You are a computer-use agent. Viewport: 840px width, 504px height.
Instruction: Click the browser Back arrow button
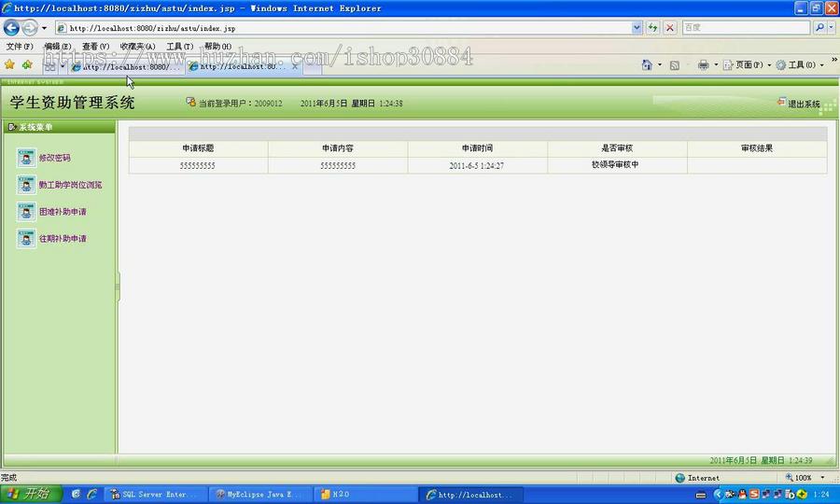tap(12, 27)
